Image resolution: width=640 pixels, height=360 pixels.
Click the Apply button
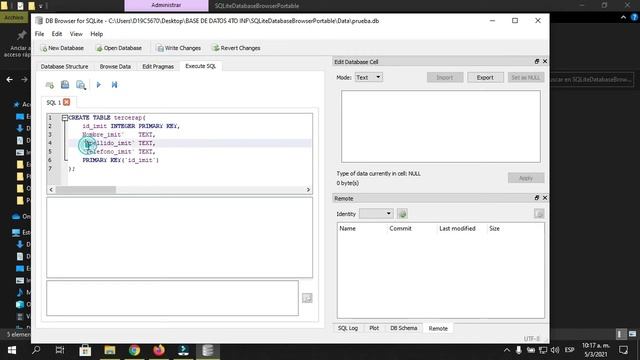tap(526, 178)
